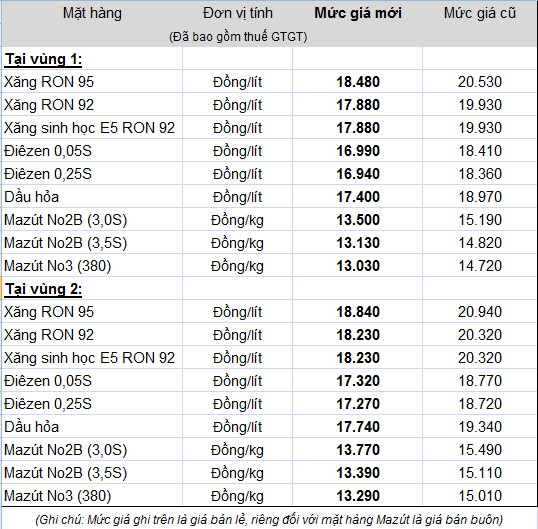Click 'Xăng sinh học E5 RON 92' in vùng 1
This screenshot has width=538, height=529.
[90, 128]
